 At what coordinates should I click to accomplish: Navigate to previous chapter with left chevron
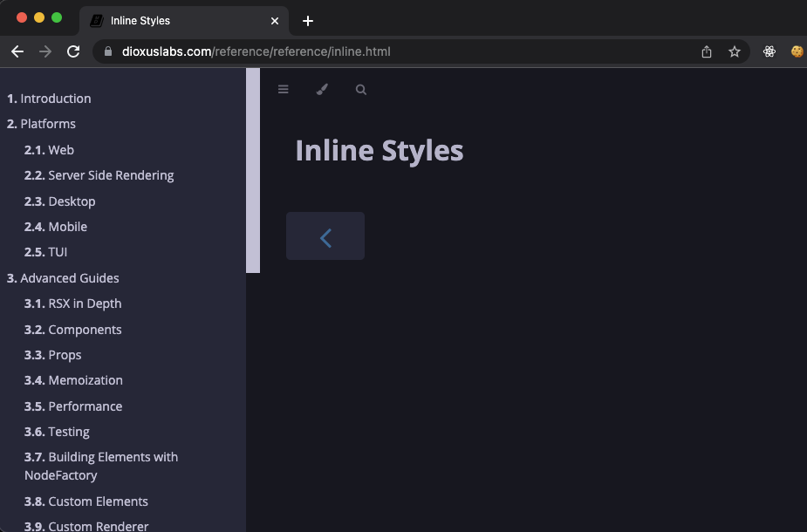click(325, 235)
